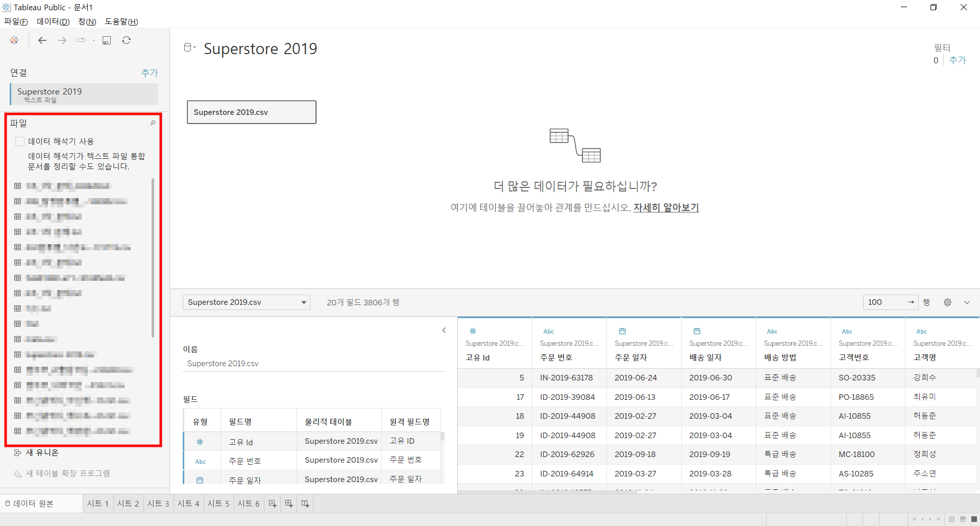
Task: Click the data source title Superstore 2019
Action: tap(260, 49)
